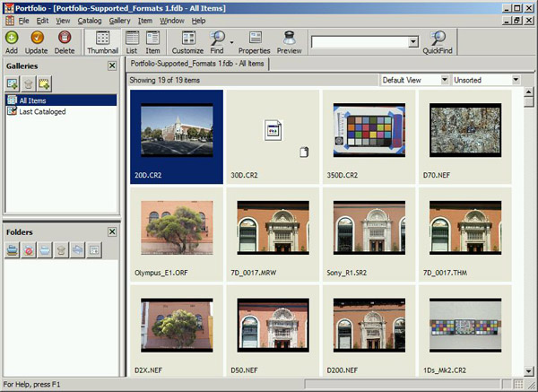Click the Portfolio app icon in title bar
The width and height of the screenshot is (538, 392).
pyautogui.click(x=9, y=8)
